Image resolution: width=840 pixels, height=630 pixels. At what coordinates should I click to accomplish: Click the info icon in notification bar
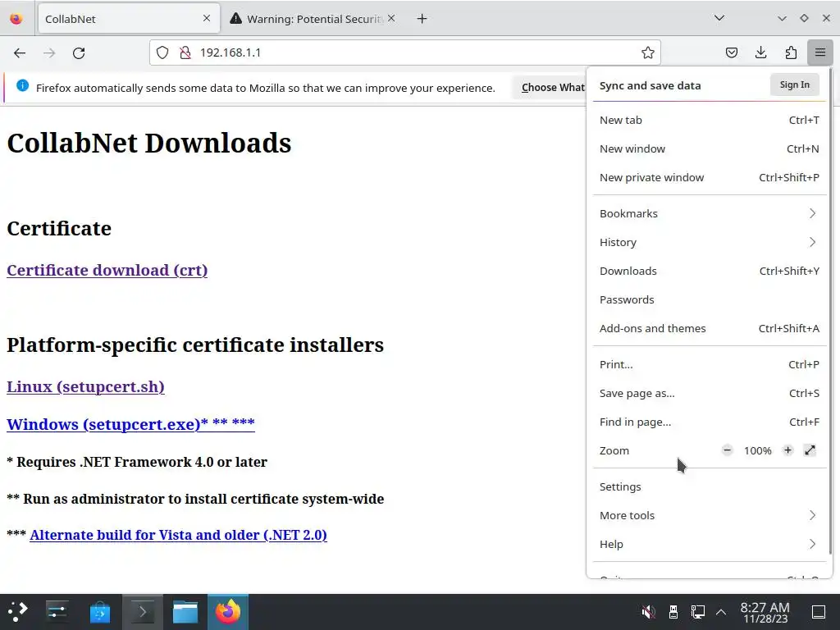tap(22, 85)
